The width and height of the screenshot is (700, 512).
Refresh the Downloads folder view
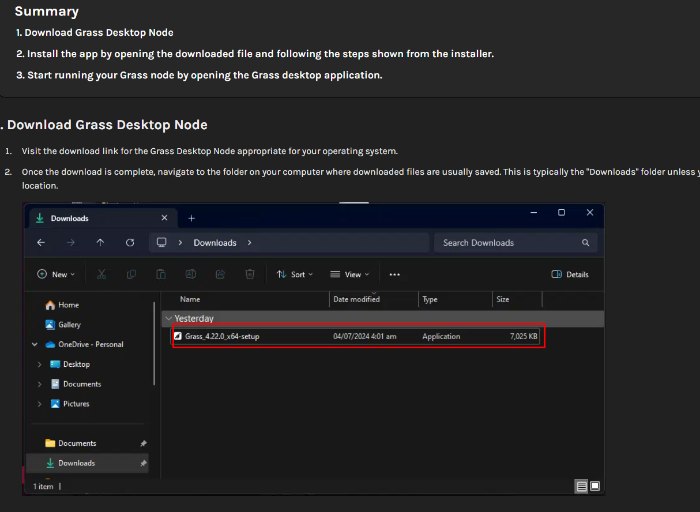point(130,242)
